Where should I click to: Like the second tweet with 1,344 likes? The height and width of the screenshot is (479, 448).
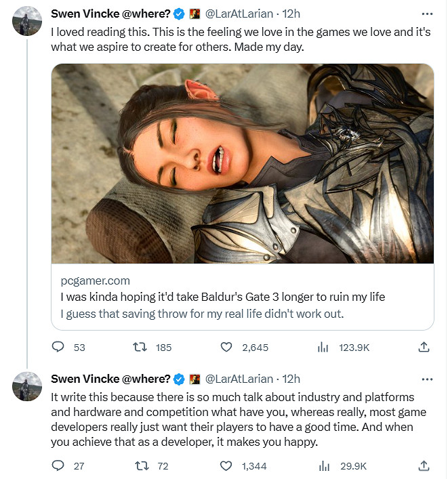coord(227,465)
